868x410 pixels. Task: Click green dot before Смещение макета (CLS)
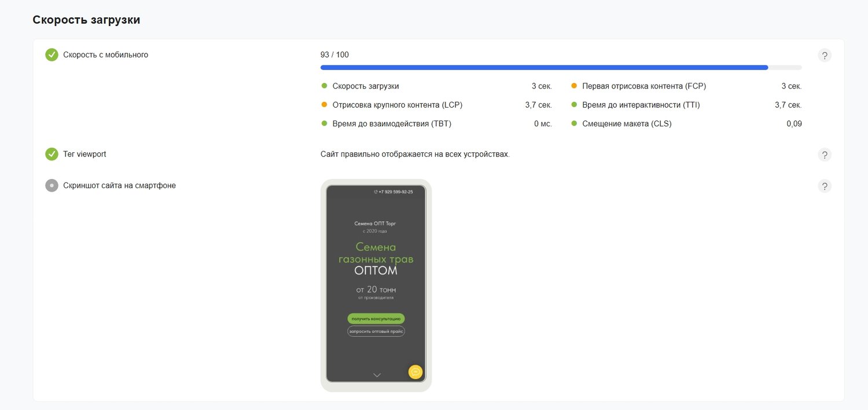click(x=574, y=123)
